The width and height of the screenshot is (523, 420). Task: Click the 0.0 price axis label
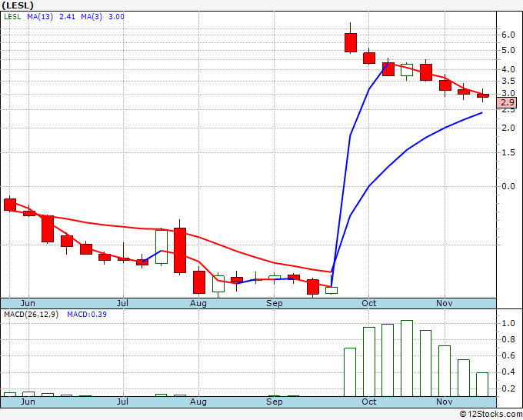pos(508,186)
